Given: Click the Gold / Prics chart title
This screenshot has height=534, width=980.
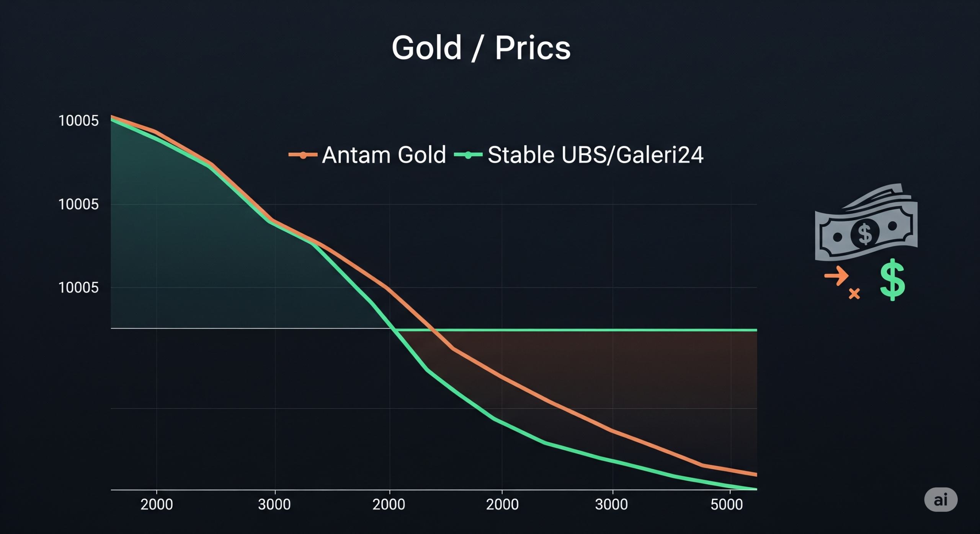Looking at the screenshot, I should (481, 48).
